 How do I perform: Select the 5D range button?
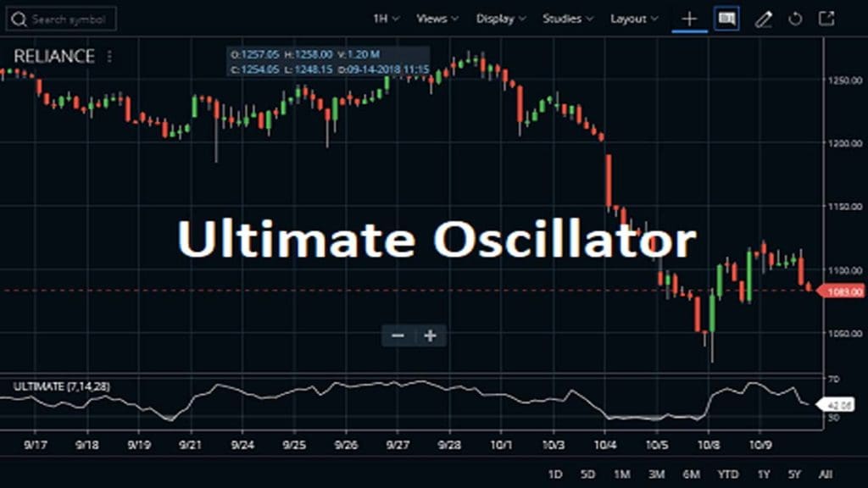coord(588,474)
